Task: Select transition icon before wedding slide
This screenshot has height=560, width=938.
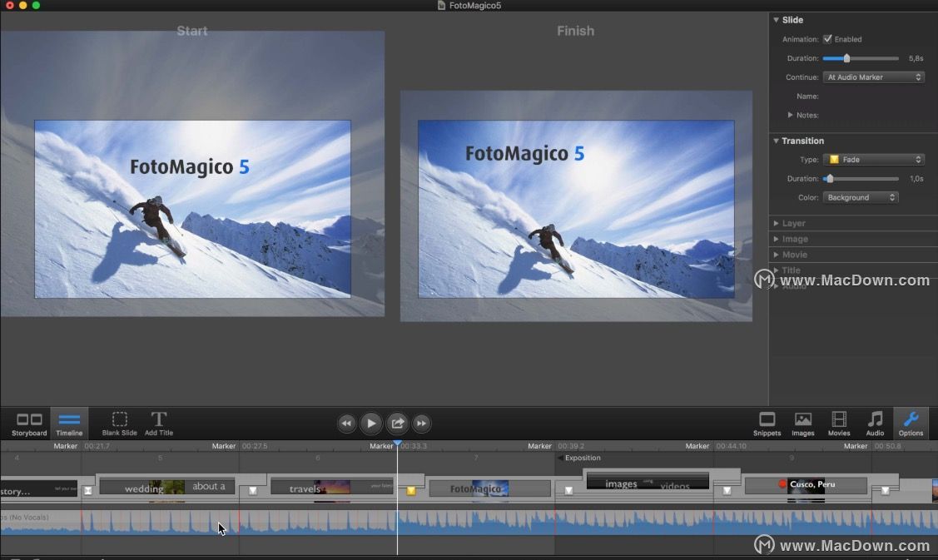Action: coord(88,491)
